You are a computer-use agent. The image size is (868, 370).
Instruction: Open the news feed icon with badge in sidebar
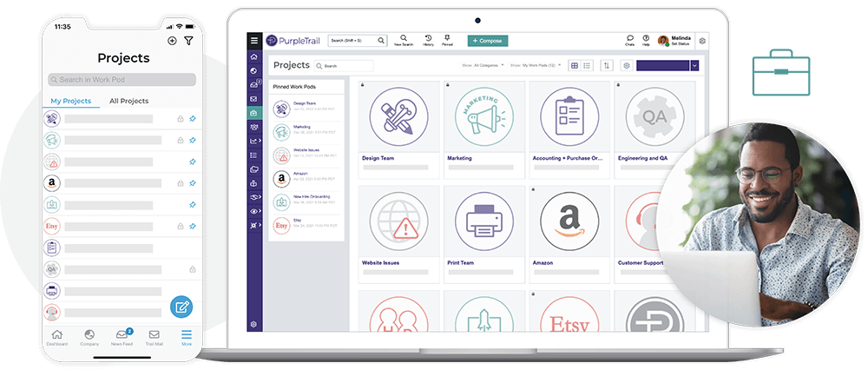[x=254, y=85]
